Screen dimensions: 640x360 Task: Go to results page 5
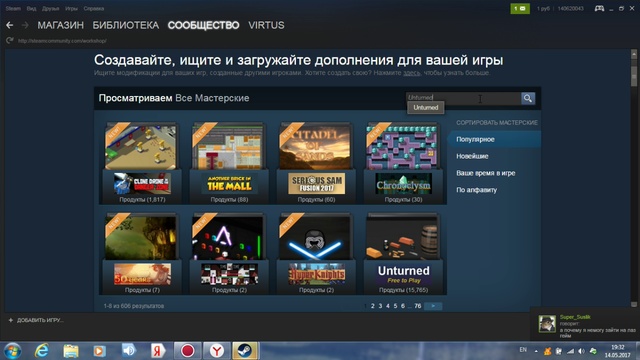395,306
